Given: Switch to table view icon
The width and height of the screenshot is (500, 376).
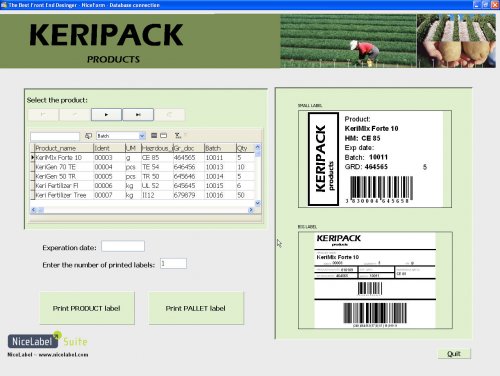Looking at the screenshot, I should pyautogui.click(x=154, y=135).
